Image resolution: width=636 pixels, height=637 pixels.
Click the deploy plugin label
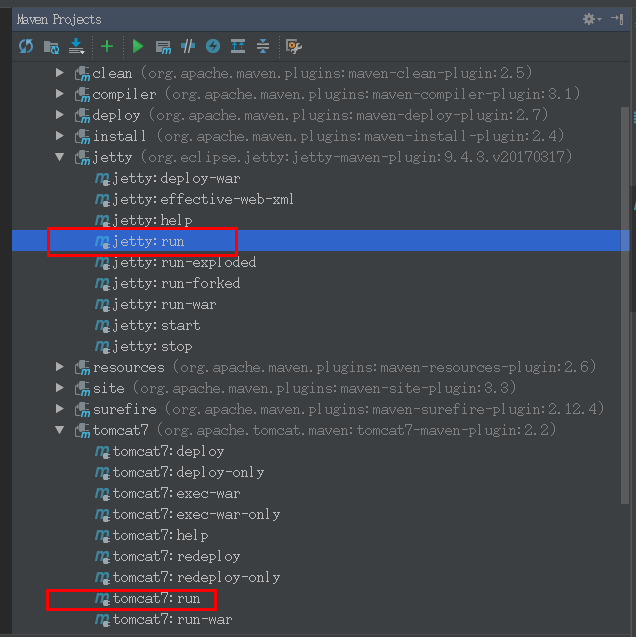(x=117, y=115)
